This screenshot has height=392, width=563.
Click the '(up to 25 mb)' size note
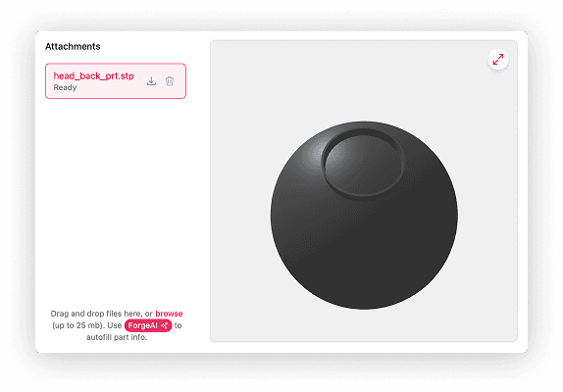(x=78, y=325)
